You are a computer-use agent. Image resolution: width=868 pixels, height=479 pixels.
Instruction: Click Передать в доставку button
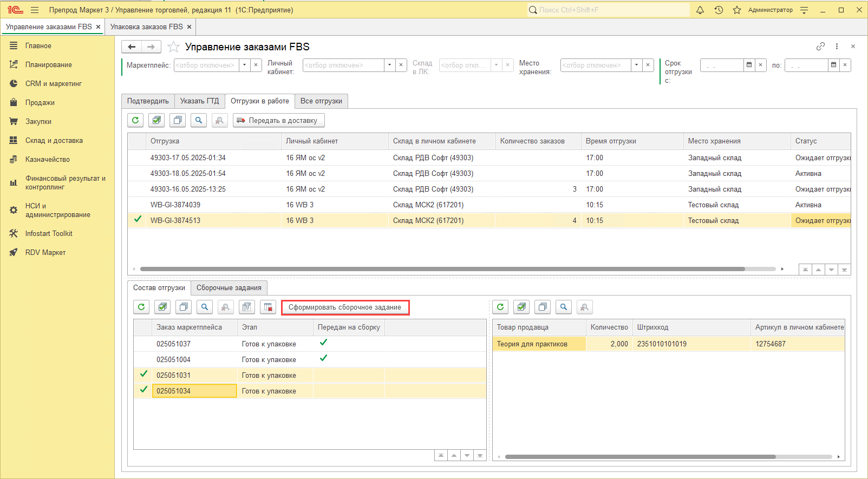(x=278, y=120)
